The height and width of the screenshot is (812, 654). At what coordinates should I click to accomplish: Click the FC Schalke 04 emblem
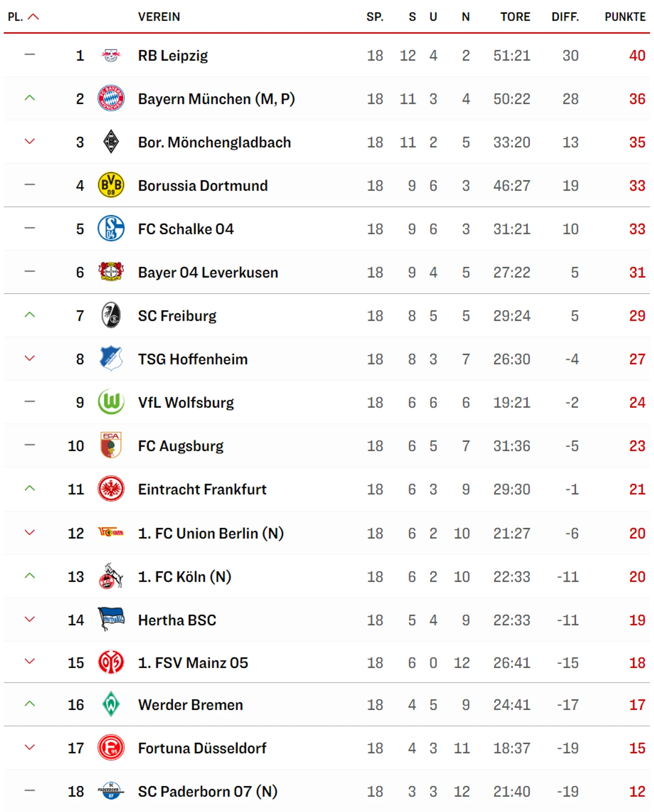pos(111,229)
